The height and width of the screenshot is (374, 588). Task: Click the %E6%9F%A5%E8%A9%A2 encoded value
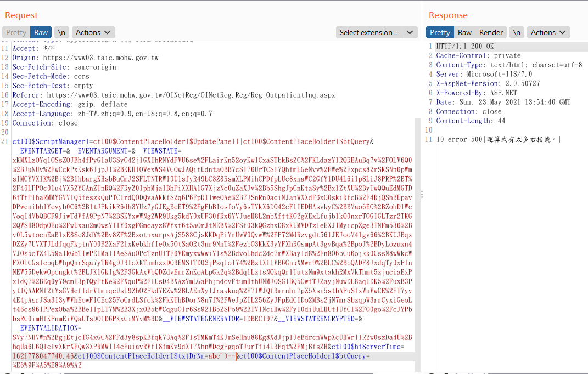pos(47,365)
